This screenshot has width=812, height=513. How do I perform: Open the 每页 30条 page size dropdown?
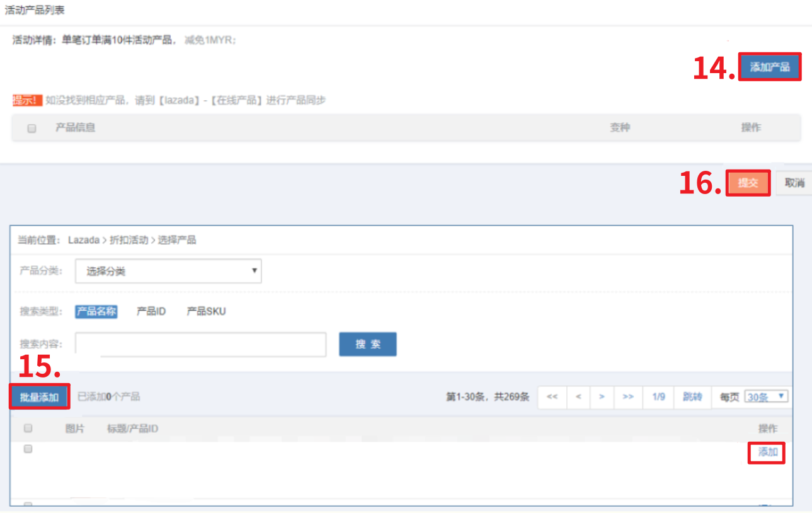pos(766,396)
